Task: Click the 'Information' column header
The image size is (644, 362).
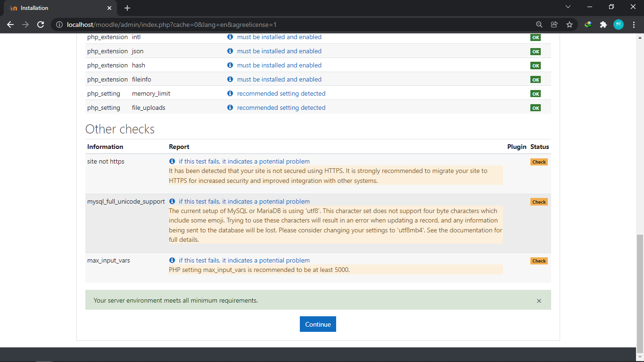Action: [x=105, y=147]
